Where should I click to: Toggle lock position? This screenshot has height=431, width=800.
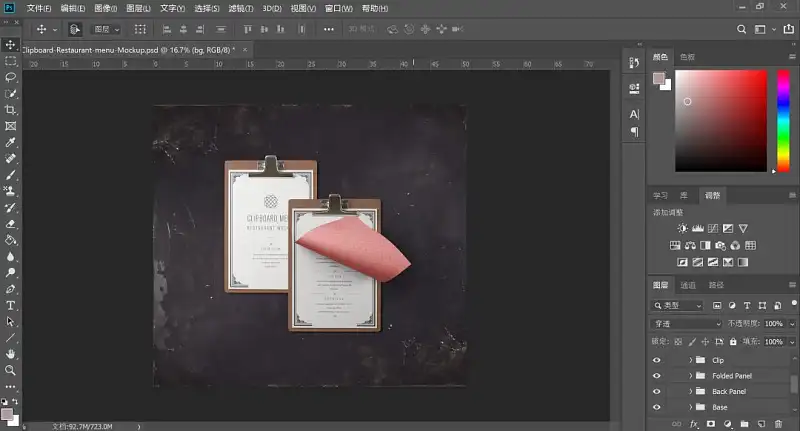[705, 342]
